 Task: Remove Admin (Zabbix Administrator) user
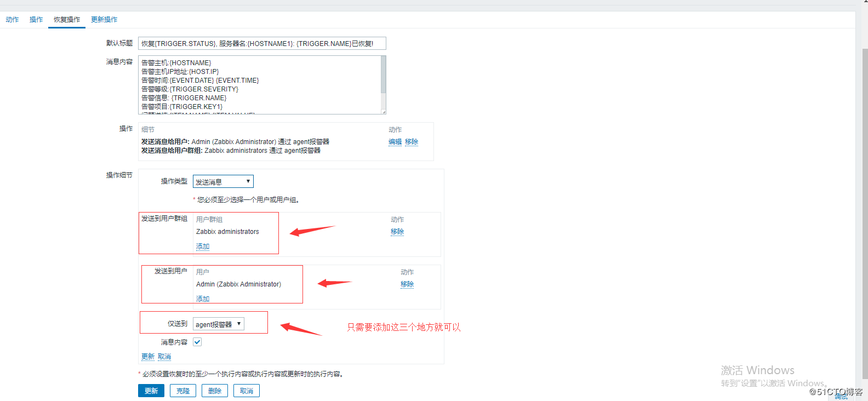point(407,284)
